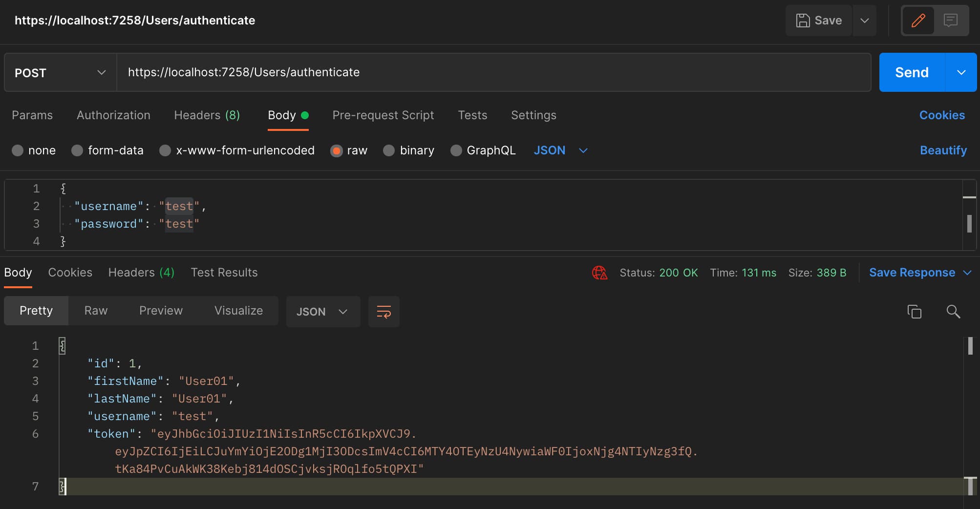Toggle the wrap lines icon

[384, 312]
